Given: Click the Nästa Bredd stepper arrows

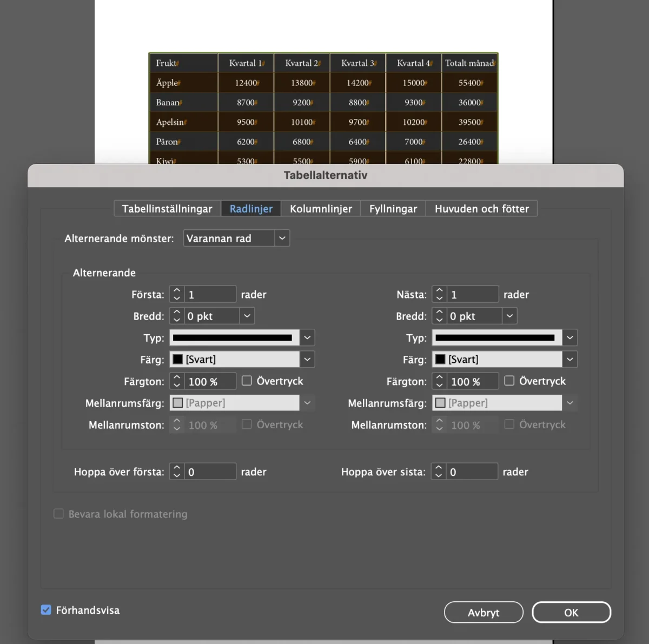Looking at the screenshot, I should [439, 316].
